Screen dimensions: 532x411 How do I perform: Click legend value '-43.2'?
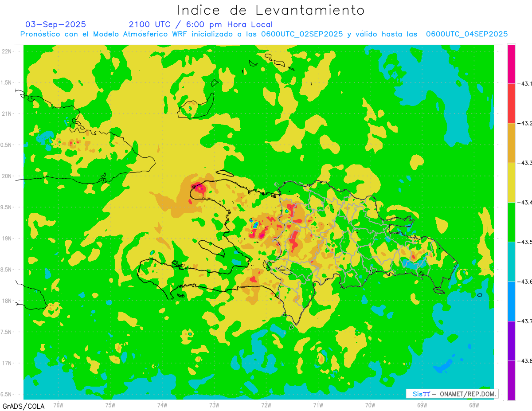[525, 123]
